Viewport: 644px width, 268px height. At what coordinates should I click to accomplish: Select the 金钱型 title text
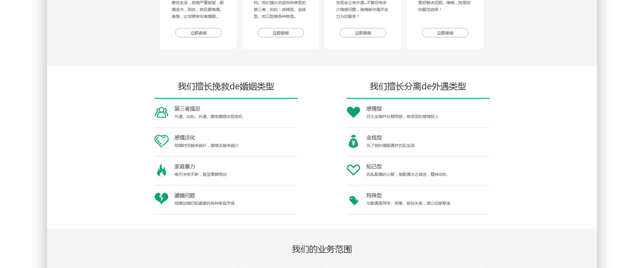pyautogui.click(x=374, y=138)
